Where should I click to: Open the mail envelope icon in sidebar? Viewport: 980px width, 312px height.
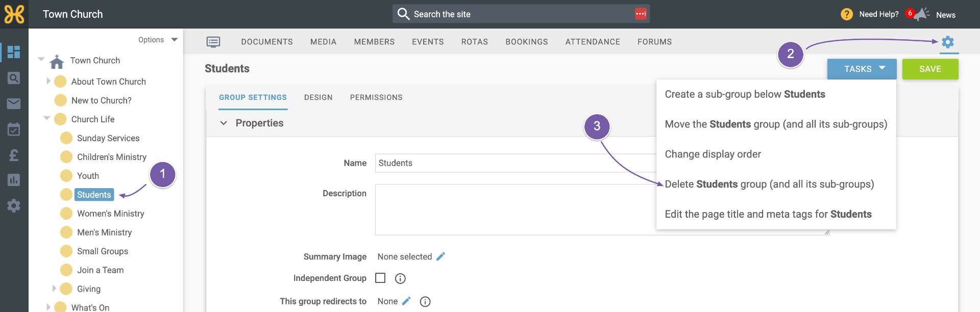pos(14,104)
